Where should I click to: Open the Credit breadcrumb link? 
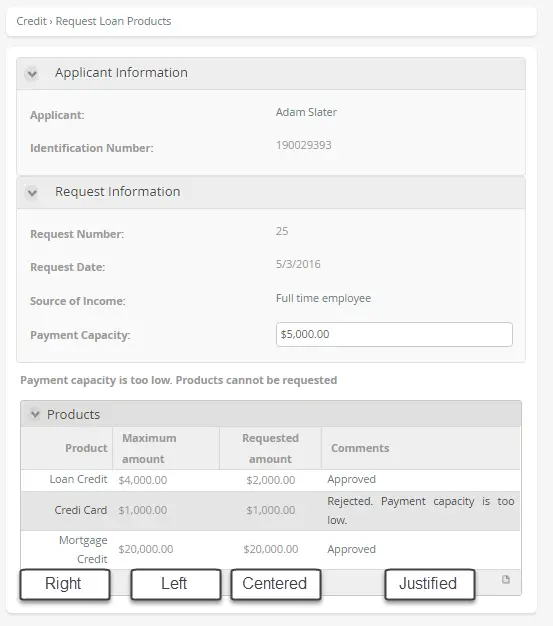click(31, 21)
